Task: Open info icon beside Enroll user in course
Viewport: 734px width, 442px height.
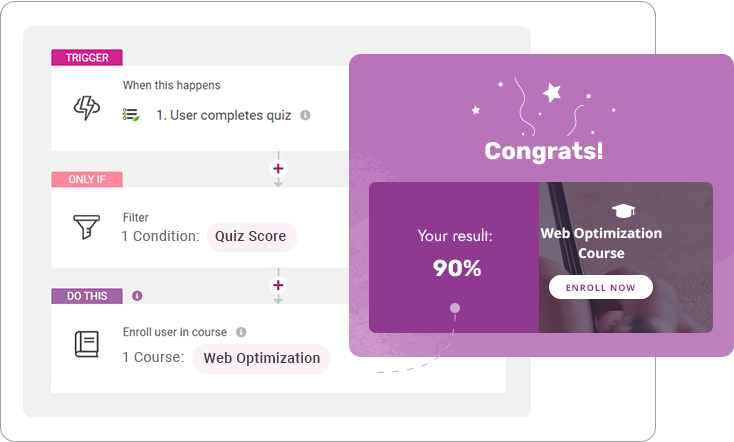Action: coord(241,332)
